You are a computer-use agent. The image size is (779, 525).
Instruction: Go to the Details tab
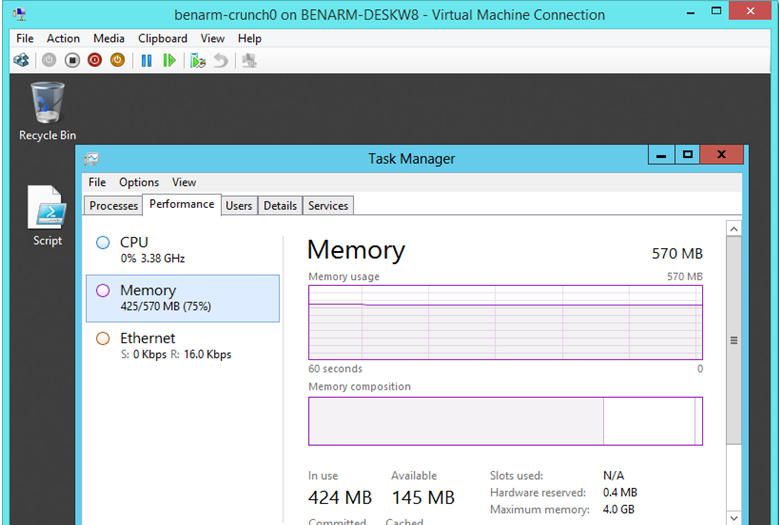(x=280, y=205)
